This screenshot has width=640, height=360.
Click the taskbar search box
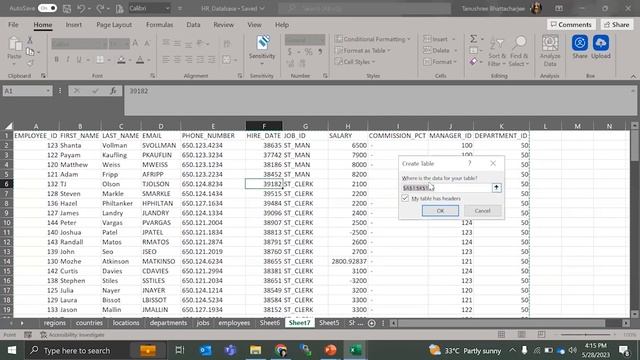pyautogui.click(x=96, y=350)
